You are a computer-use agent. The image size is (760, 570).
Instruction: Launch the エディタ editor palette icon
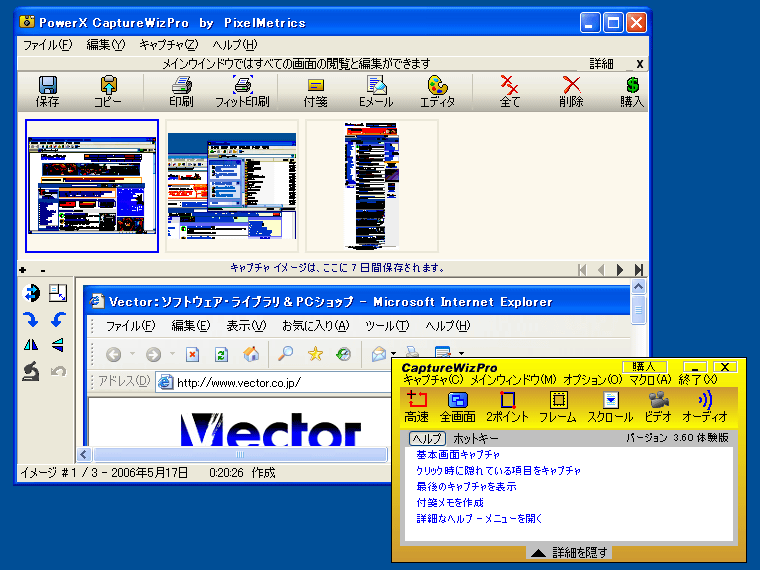click(x=437, y=92)
